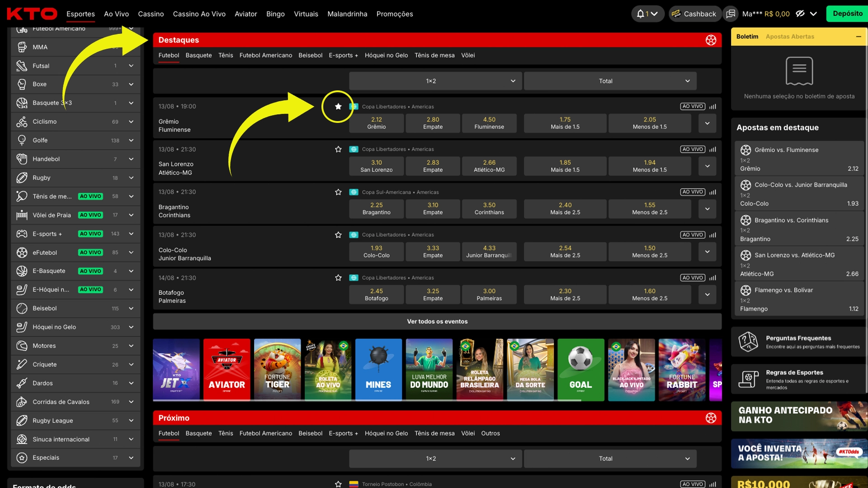Expand more markets for Grêmio Fluminense
Viewport: 868px width, 488px height.
[707, 123]
